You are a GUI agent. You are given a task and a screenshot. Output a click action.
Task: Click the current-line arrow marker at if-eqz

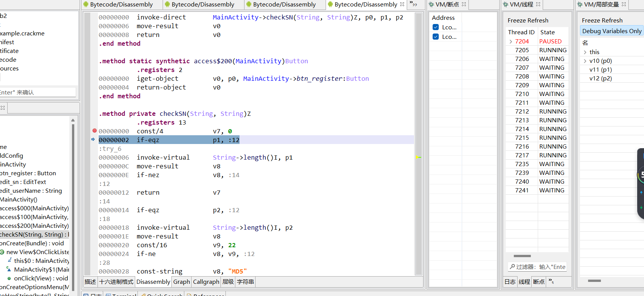(x=93, y=139)
